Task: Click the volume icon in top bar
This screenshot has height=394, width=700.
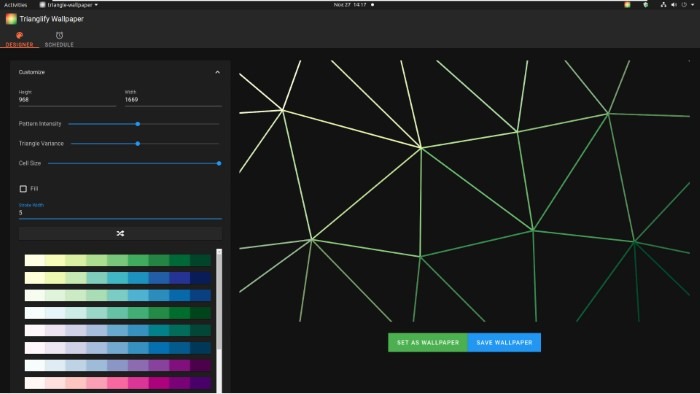Action: pos(674,5)
